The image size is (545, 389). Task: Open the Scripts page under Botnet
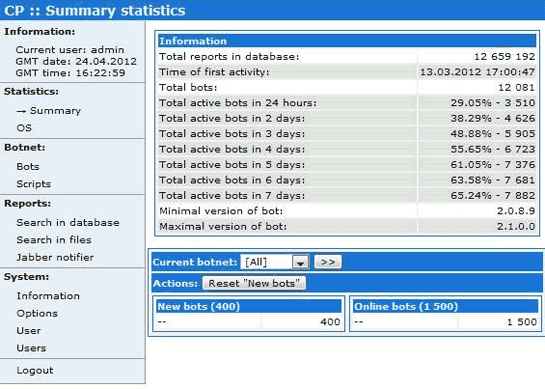click(x=33, y=184)
